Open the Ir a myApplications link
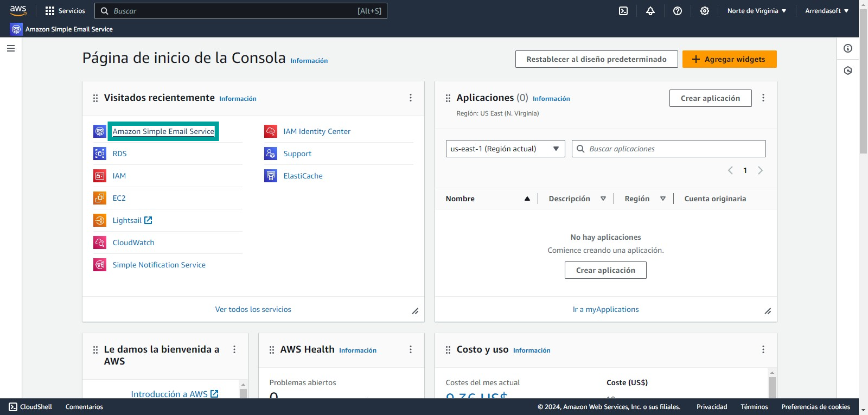This screenshot has width=868, height=415. 605,309
